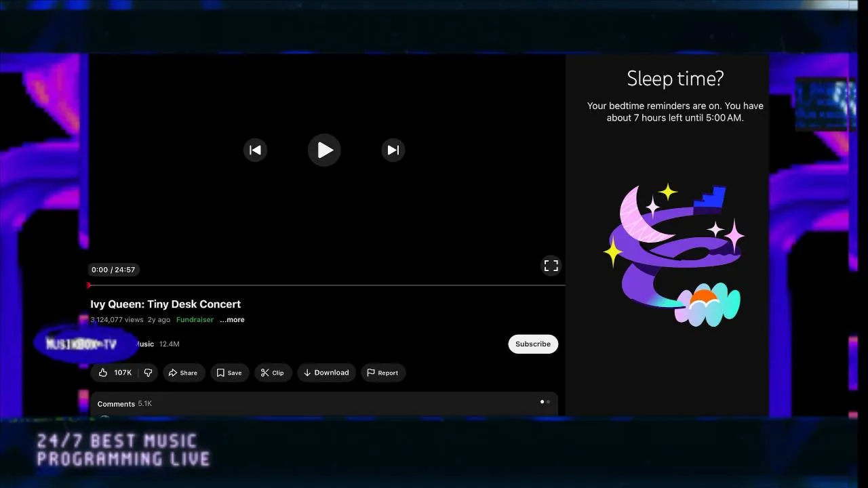Click the 0:00 / 24:57 time display
This screenshot has height=488, width=868.
pyautogui.click(x=113, y=270)
